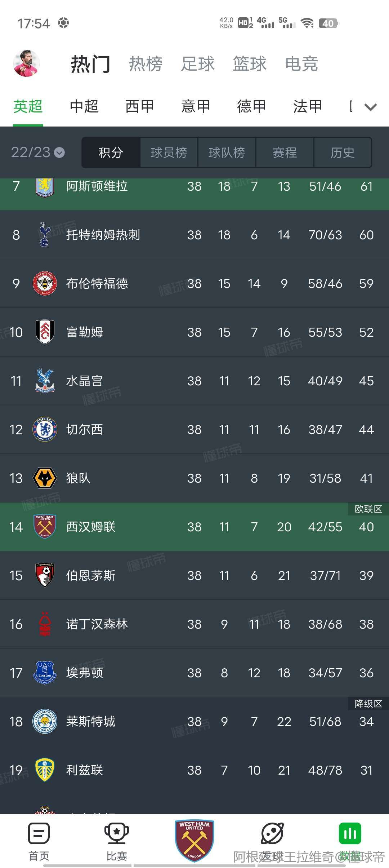Open the 水晶宫 team row

(x=194, y=381)
